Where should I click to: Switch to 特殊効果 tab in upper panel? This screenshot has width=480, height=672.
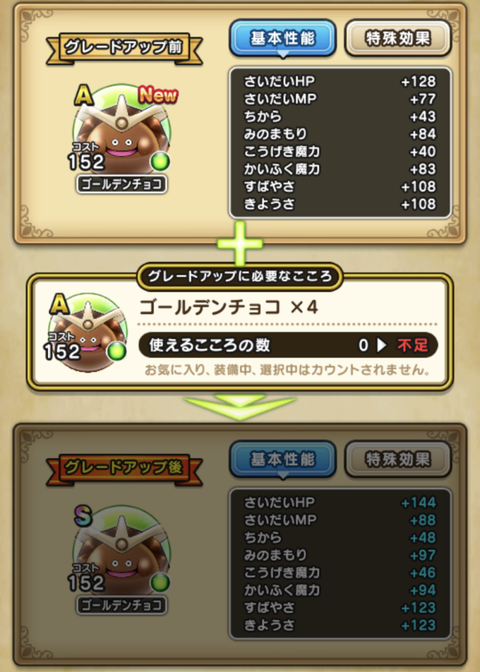(x=398, y=38)
